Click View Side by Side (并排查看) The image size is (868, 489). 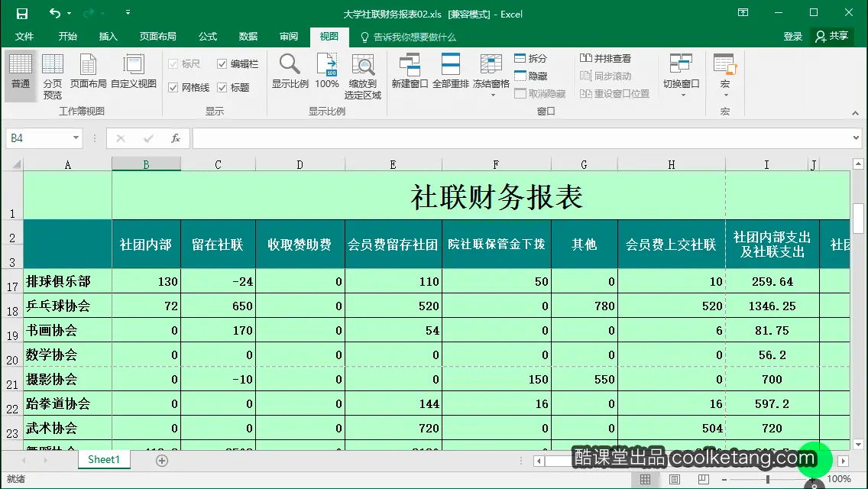[606, 58]
